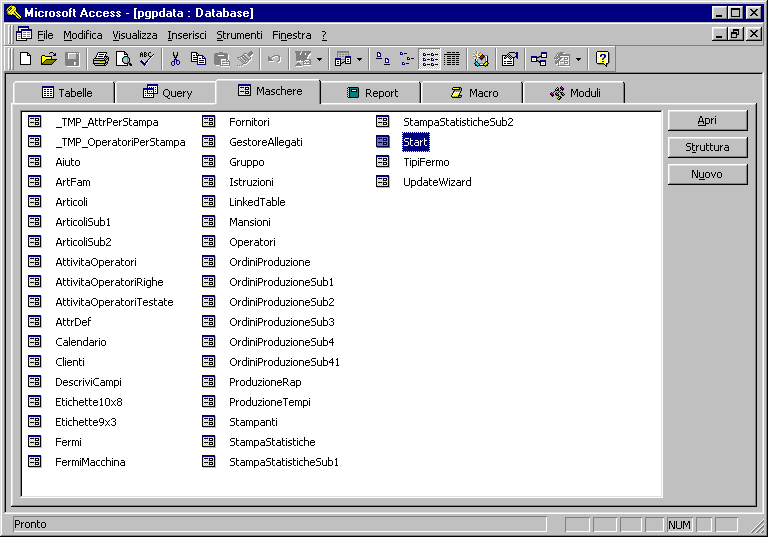The image size is (768, 537).
Task: Select the LinkedTable form
Action: tap(257, 202)
